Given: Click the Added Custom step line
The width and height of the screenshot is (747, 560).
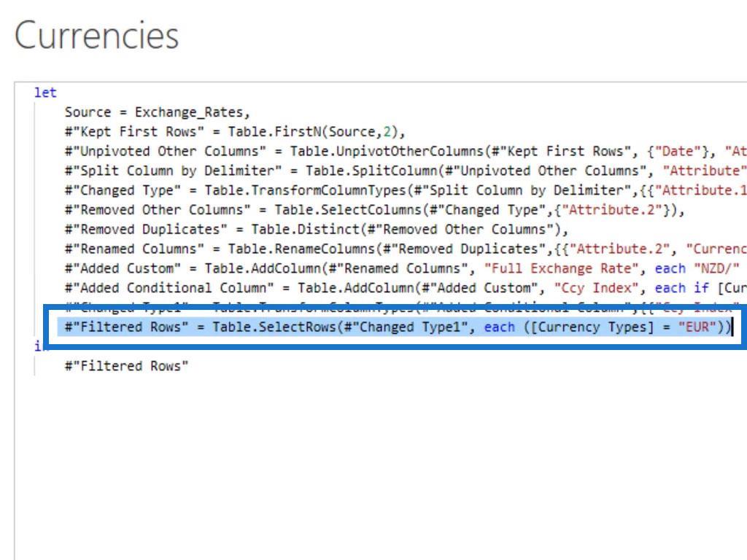Looking at the screenshot, I should 406,268.
